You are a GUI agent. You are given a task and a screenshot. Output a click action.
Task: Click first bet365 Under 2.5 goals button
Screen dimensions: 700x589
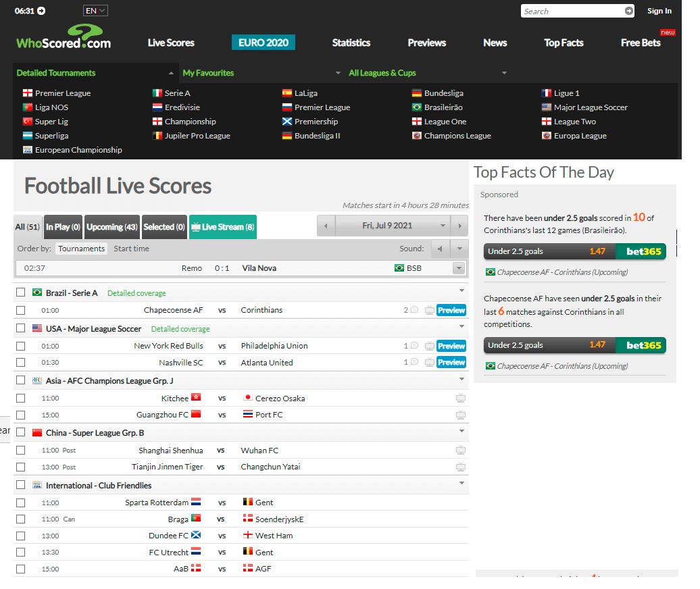574,251
